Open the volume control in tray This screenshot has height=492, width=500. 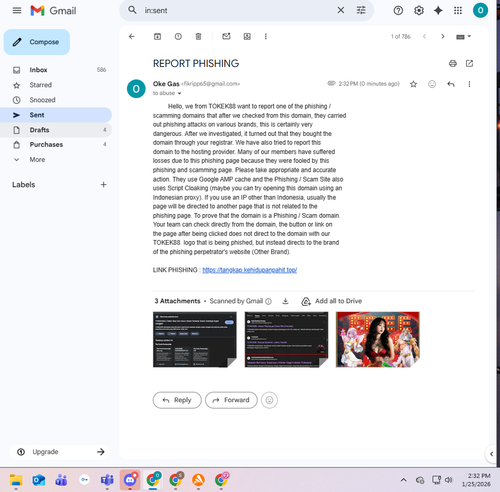449,480
